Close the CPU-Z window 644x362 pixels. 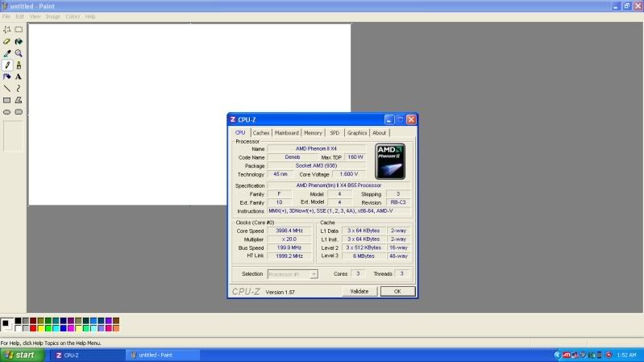coord(411,119)
